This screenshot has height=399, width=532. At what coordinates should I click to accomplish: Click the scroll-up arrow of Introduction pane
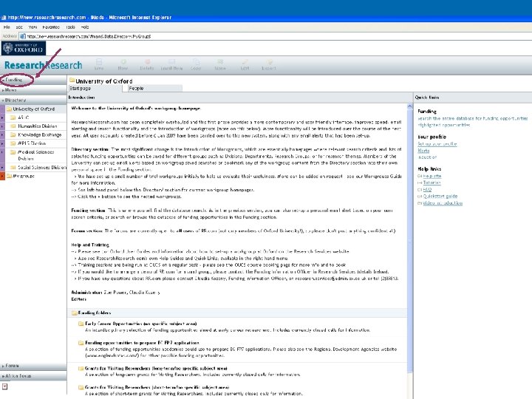pos(410,106)
